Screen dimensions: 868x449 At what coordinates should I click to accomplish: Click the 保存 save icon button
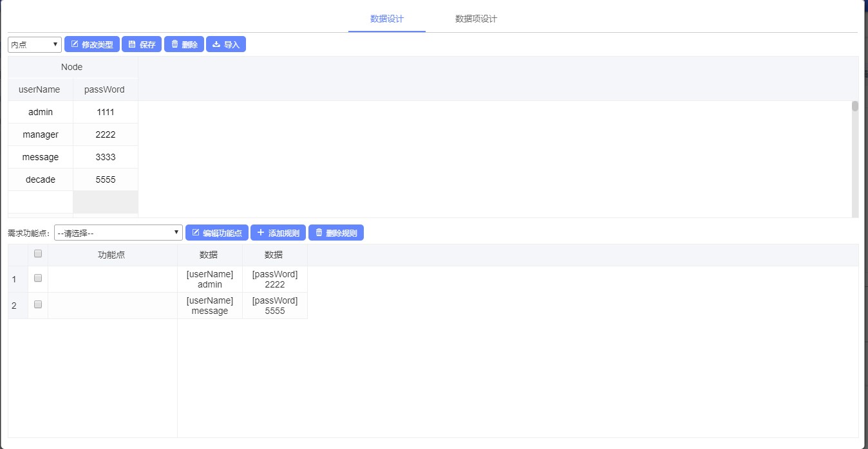click(x=142, y=44)
